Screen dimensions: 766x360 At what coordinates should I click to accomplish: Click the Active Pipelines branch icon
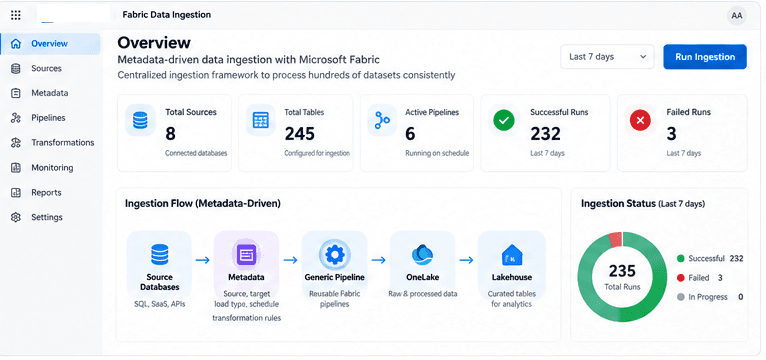click(382, 120)
